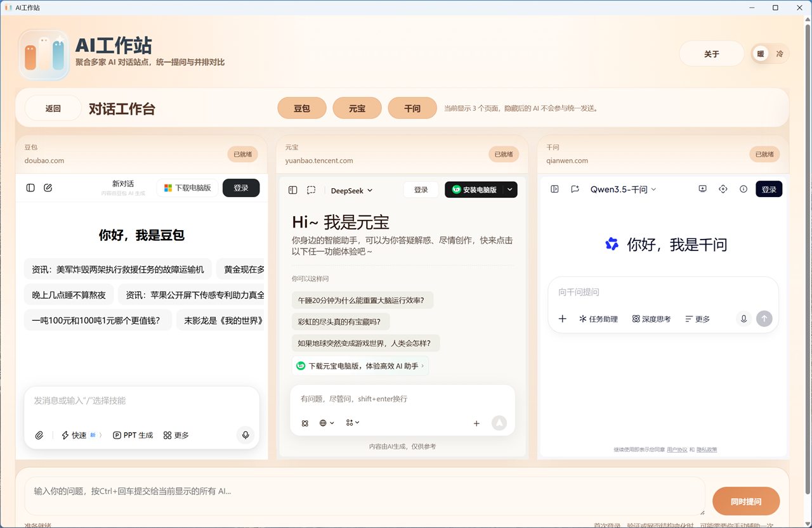Click 豆包's new chat pencil icon
The width and height of the screenshot is (812, 528).
click(48, 188)
